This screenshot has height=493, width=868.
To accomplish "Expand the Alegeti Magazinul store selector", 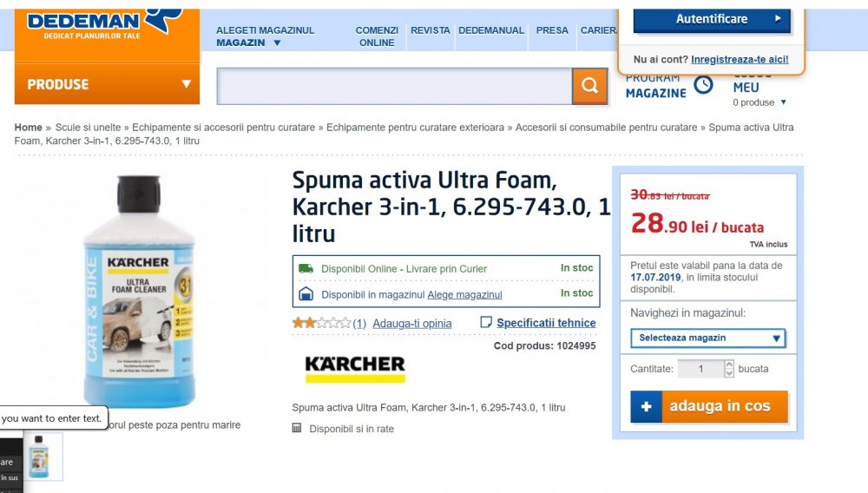I will (x=265, y=36).
